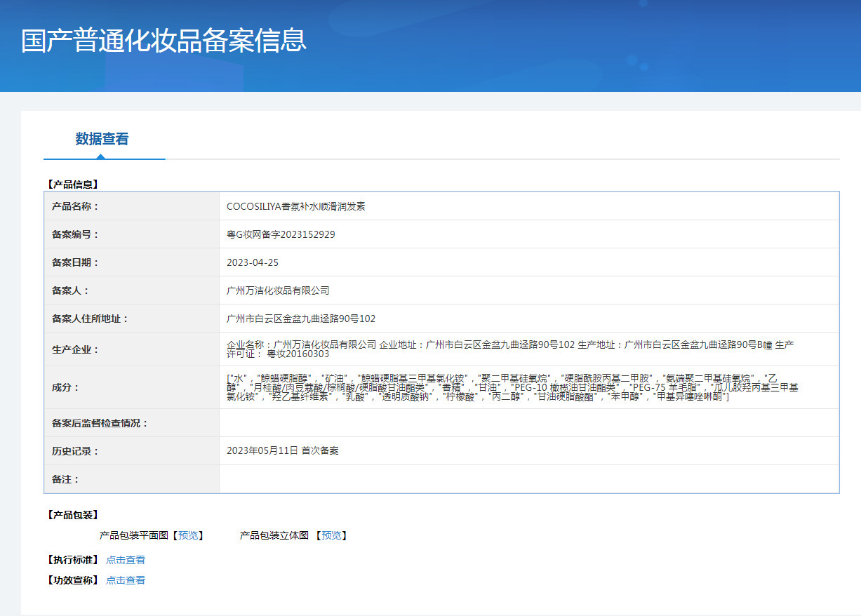Click the 生产企业 details cell

coord(529,349)
